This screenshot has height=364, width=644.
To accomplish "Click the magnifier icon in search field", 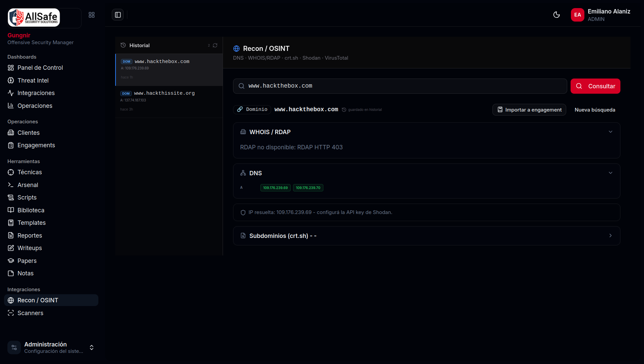I will [241, 86].
